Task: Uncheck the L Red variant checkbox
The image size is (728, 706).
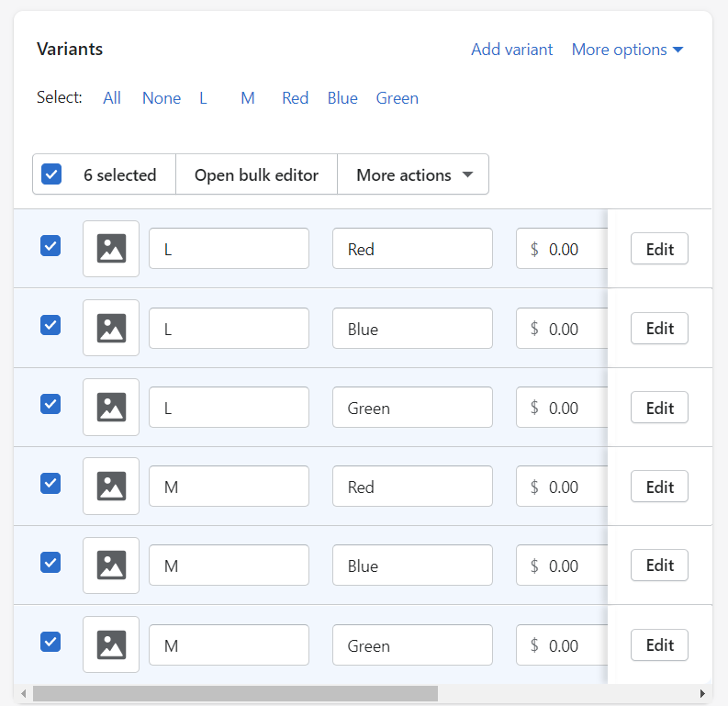Action: point(50,246)
